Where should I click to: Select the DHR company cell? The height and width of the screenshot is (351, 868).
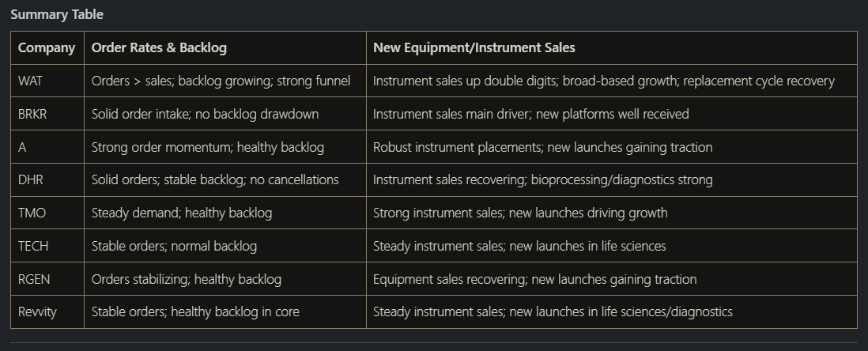47,180
